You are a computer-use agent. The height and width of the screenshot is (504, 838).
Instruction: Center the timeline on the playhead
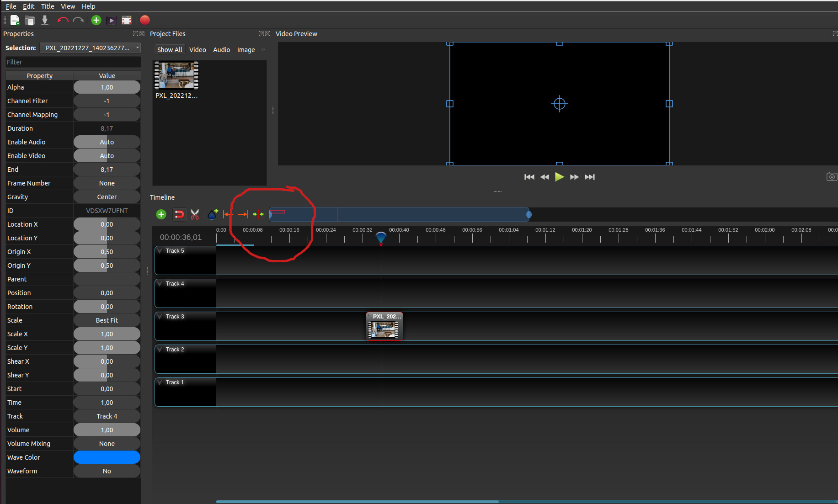coord(257,214)
